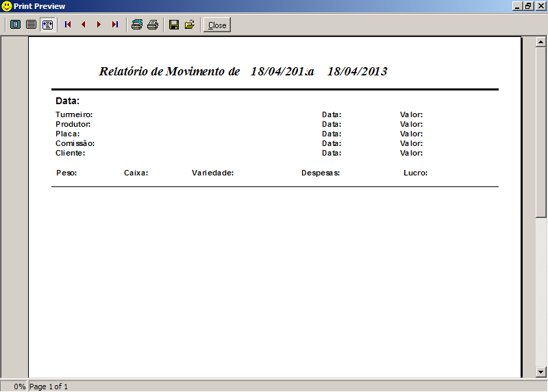The image size is (548, 392).
Task: Open the printer setup dialog
Action: click(137, 25)
